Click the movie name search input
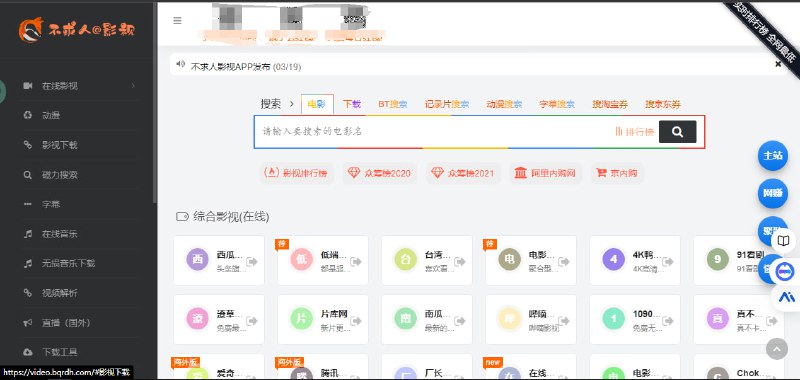This screenshot has height=380, width=800. (x=434, y=132)
